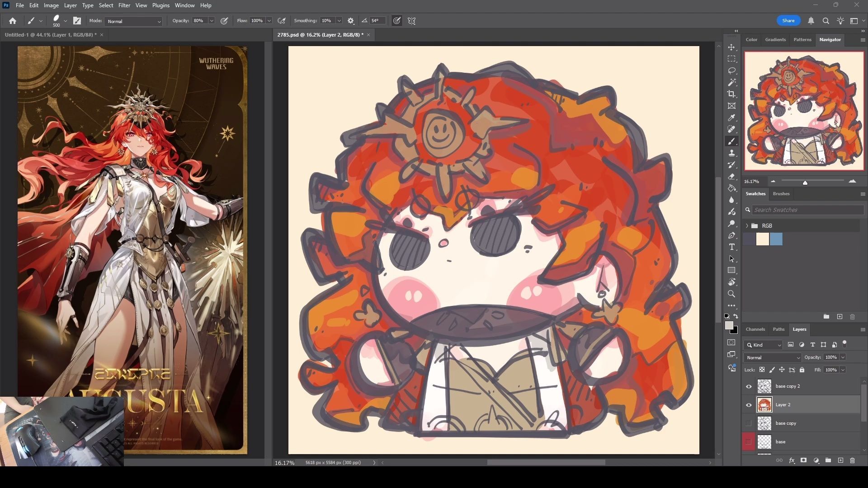
Task: Select the Eyedropper tool
Action: tap(731, 118)
